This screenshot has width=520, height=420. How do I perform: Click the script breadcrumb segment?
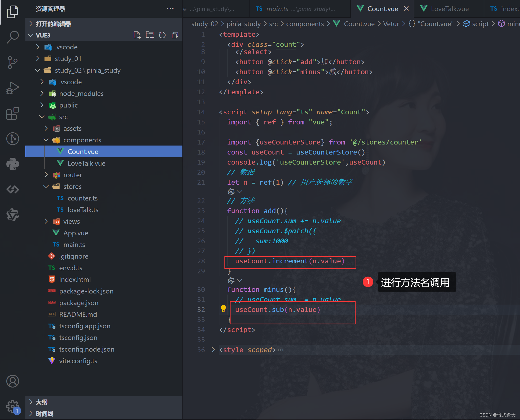click(476, 24)
